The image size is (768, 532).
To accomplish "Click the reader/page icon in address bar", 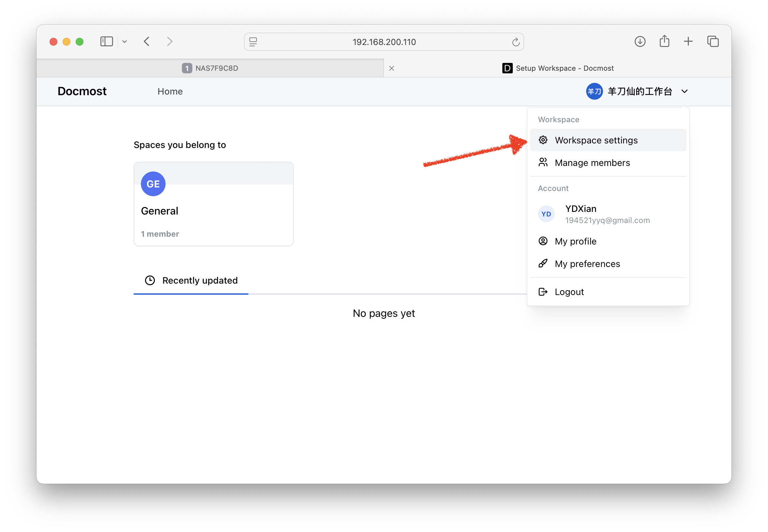I will point(253,42).
